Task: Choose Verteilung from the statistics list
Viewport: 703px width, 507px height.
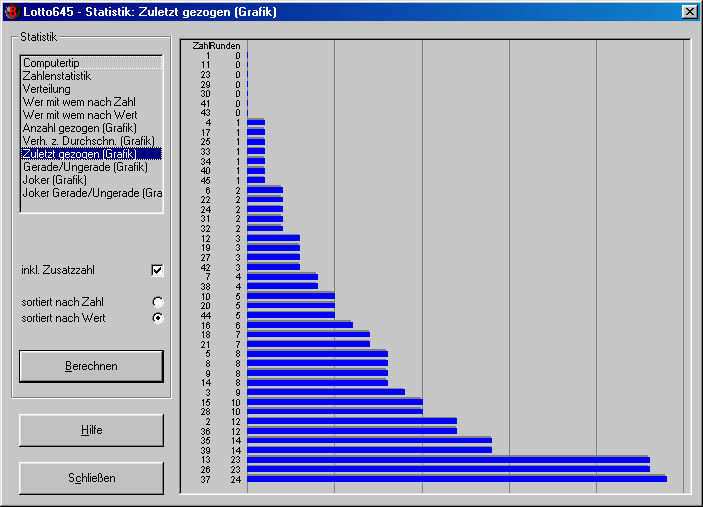Action: click(91, 89)
